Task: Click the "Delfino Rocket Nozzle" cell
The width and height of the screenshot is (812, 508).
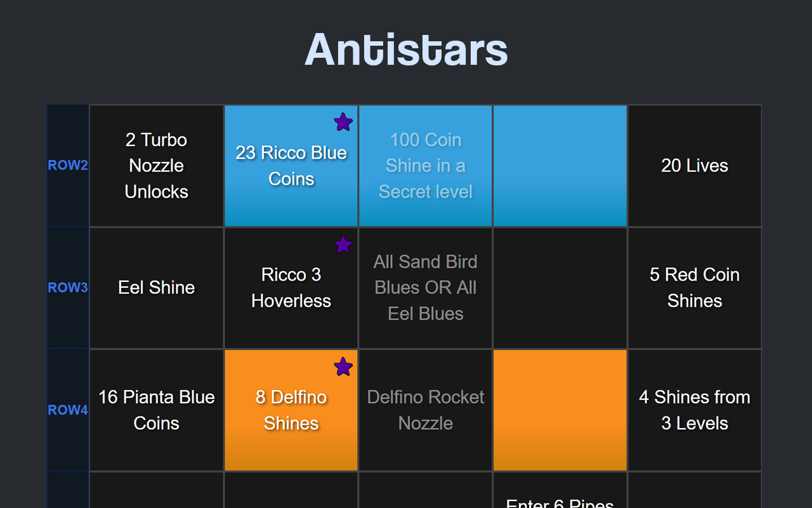Action: 425,410
